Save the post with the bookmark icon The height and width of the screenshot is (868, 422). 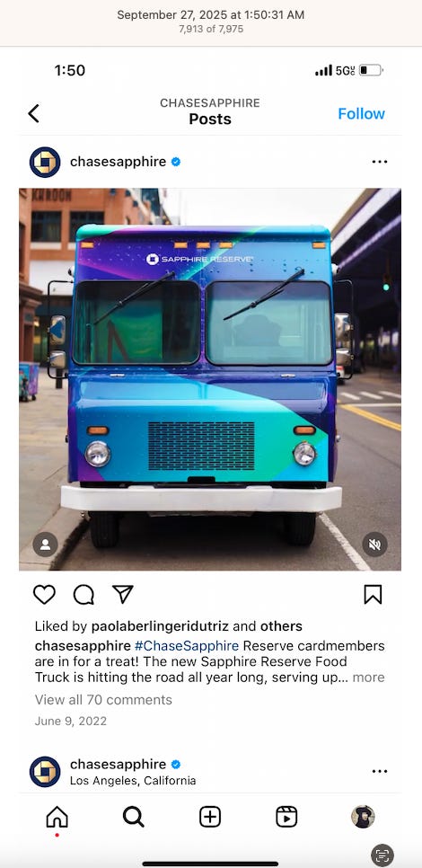coord(373,595)
